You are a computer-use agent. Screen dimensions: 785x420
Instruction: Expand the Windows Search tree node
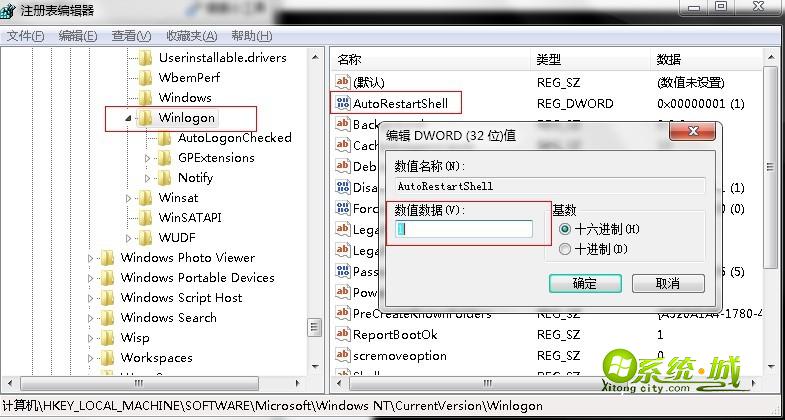(91, 318)
